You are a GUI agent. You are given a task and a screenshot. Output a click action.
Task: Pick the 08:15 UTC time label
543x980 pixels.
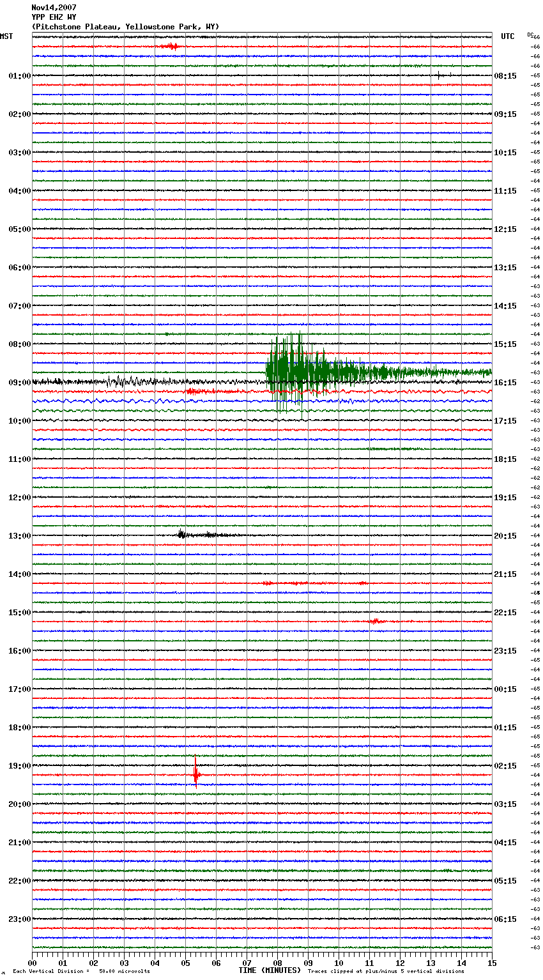pos(505,76)
